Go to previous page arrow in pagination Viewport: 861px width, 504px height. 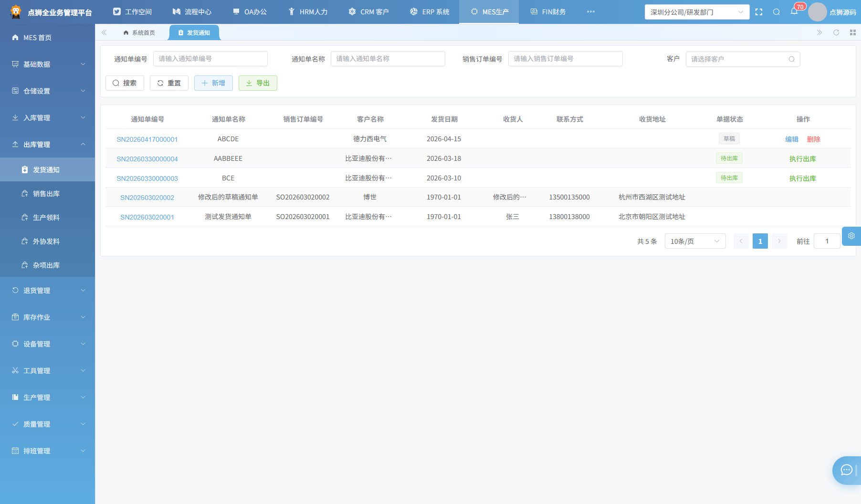741,241
